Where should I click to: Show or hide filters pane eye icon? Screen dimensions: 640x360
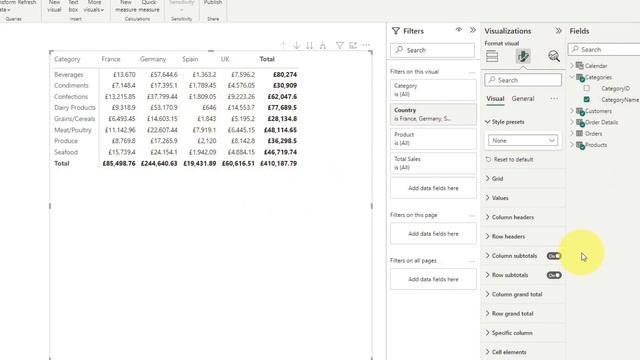point(459,30)
